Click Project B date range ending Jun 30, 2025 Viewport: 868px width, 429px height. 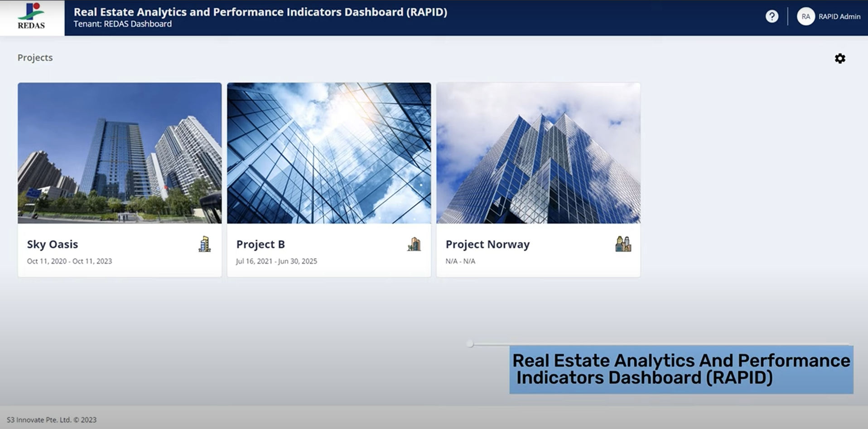click(x=276, y=261)
